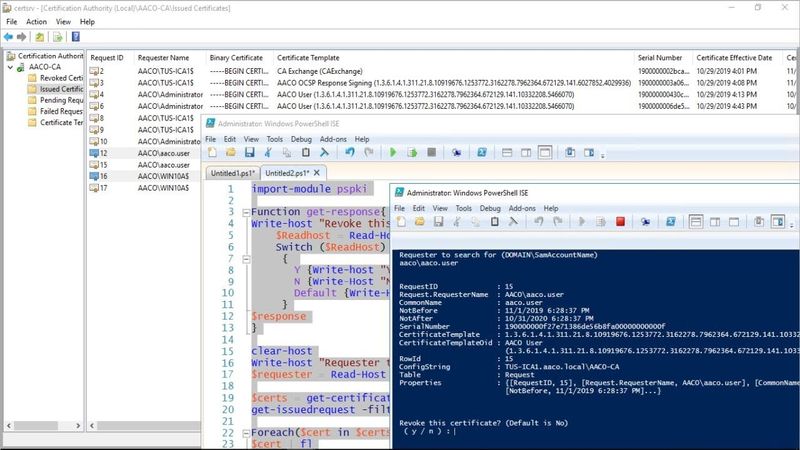This screenshot has width=800, height=450.
Task: Click Run Selection icon in back ISE toolbar
Action: [412, 153]
